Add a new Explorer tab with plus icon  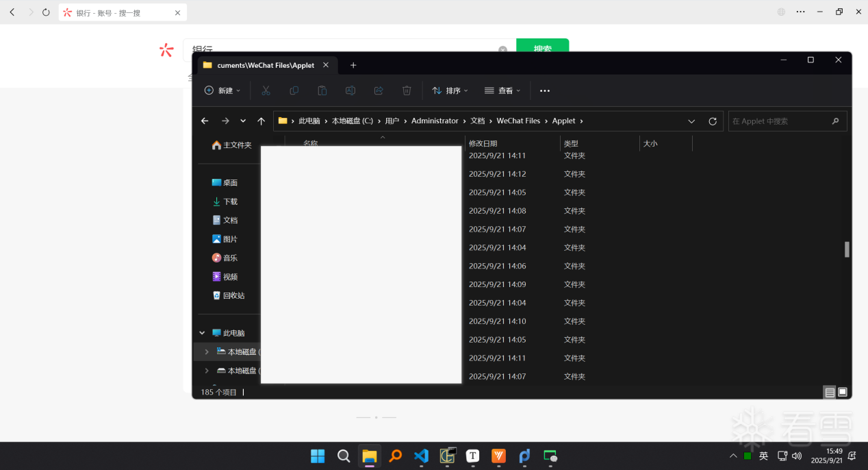coord(353,65)
